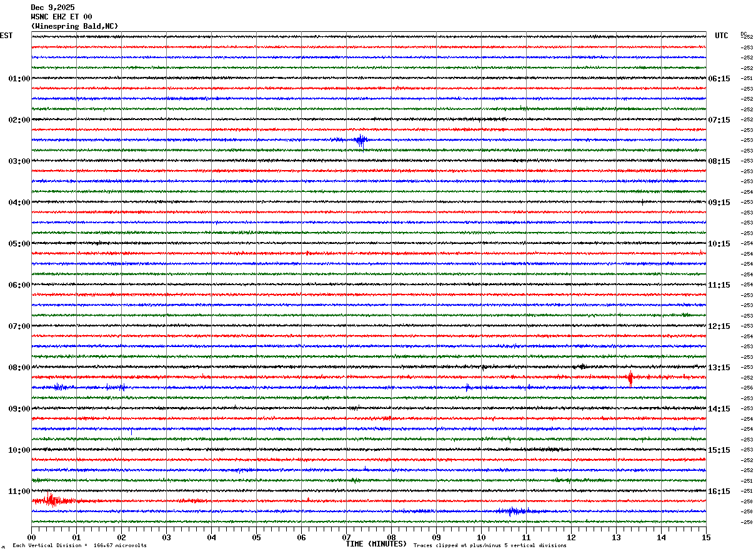The height and width of the screenshot is (554, 756).
Task: Click the (Winespring Bald,NC) location text
Action: pos(74,26)
